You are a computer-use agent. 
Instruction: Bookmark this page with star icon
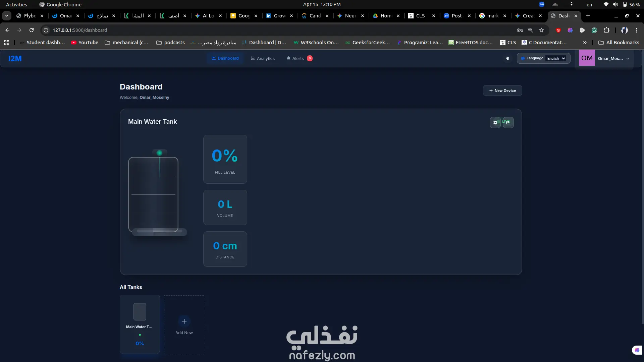541,30
